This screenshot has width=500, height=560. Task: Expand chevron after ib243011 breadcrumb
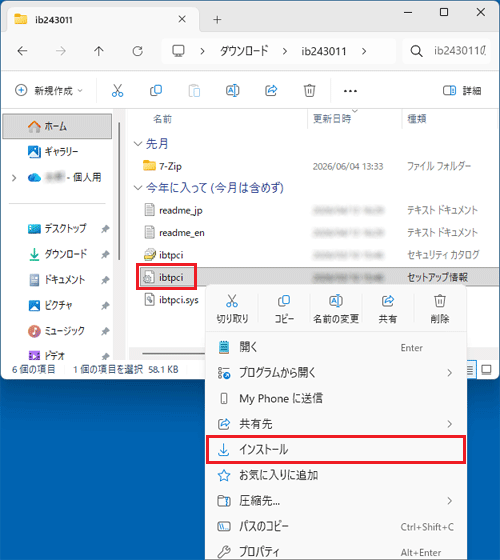click(364, 51)
